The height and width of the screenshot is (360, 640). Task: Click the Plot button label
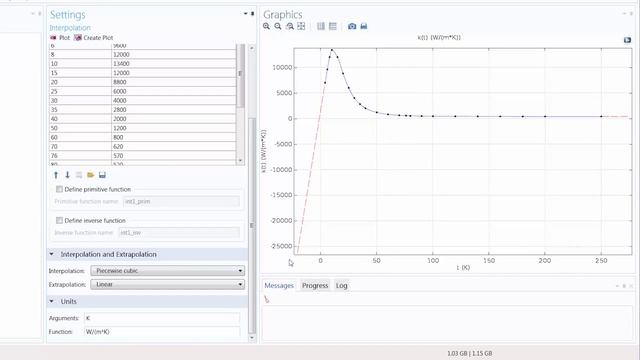click(64, 38)
